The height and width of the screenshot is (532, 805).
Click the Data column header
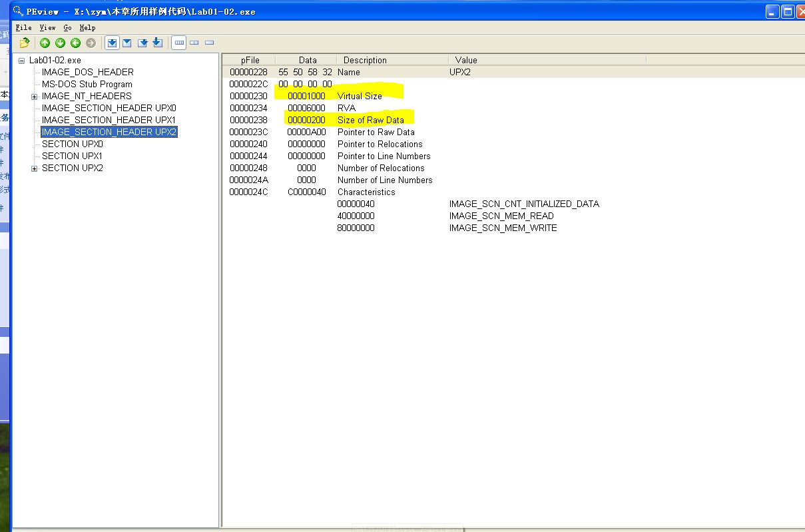point(307,60)
